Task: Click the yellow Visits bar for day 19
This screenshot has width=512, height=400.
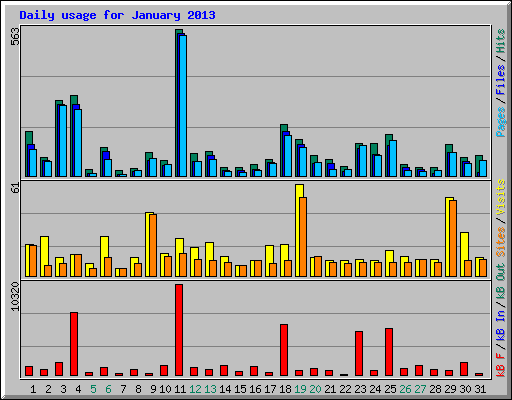Action: point(299,230)
